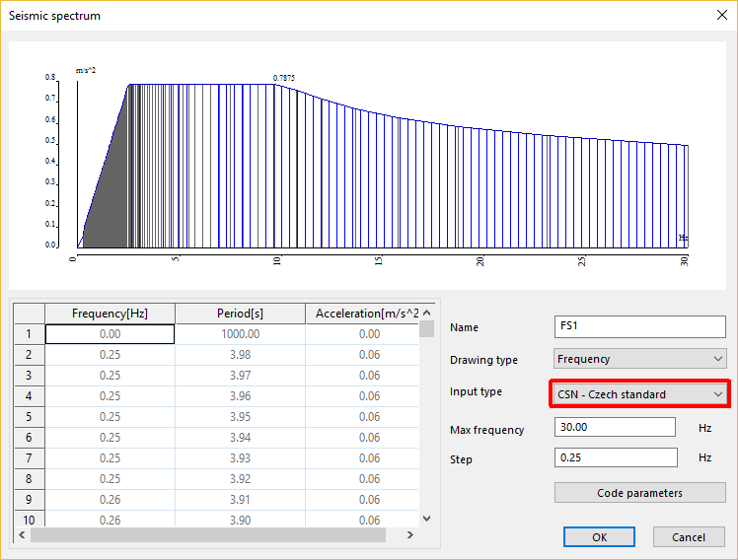The image size is (738, 560).
Task: Select the Frequency[Hz] column header
Action: pyautogui.click(x=110, y=314)
